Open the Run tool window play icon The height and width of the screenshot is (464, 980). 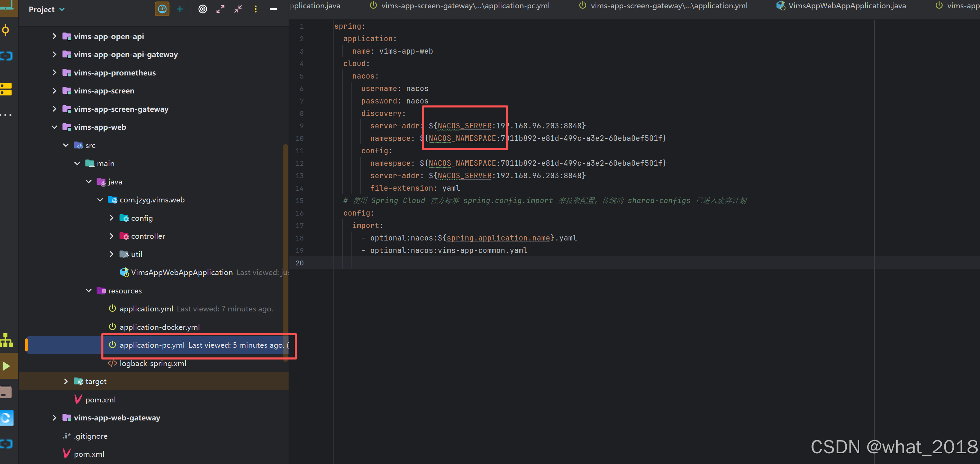[7, 366]
